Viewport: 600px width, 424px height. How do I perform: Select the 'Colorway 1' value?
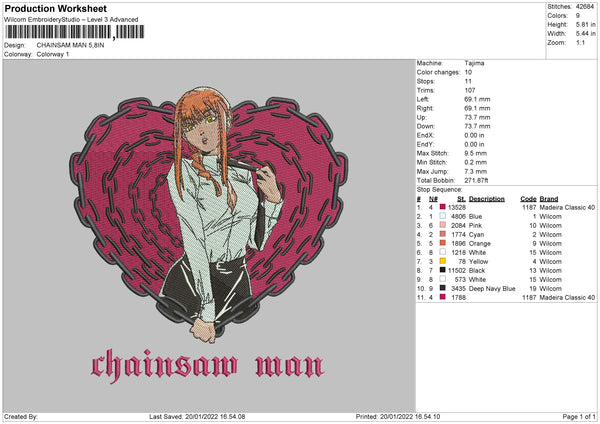click(x=53, y=54)
